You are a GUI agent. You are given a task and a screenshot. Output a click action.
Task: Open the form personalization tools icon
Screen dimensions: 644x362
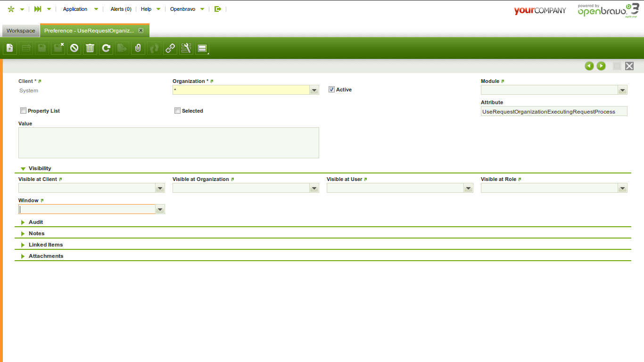[x=186, y=48]
